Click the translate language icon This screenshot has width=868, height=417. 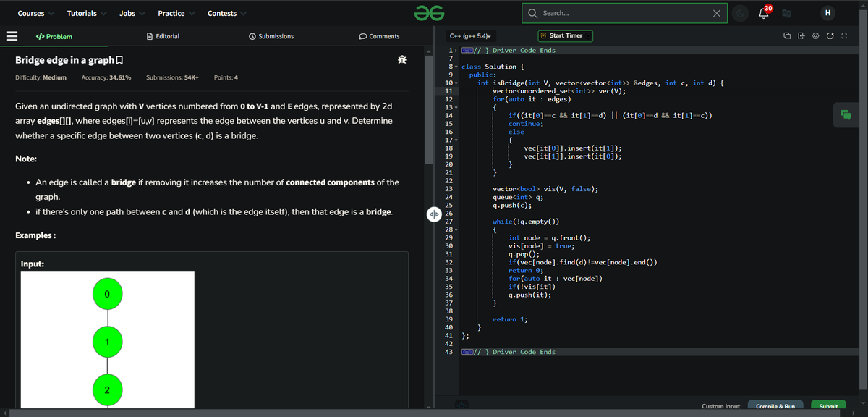(788, 13)
